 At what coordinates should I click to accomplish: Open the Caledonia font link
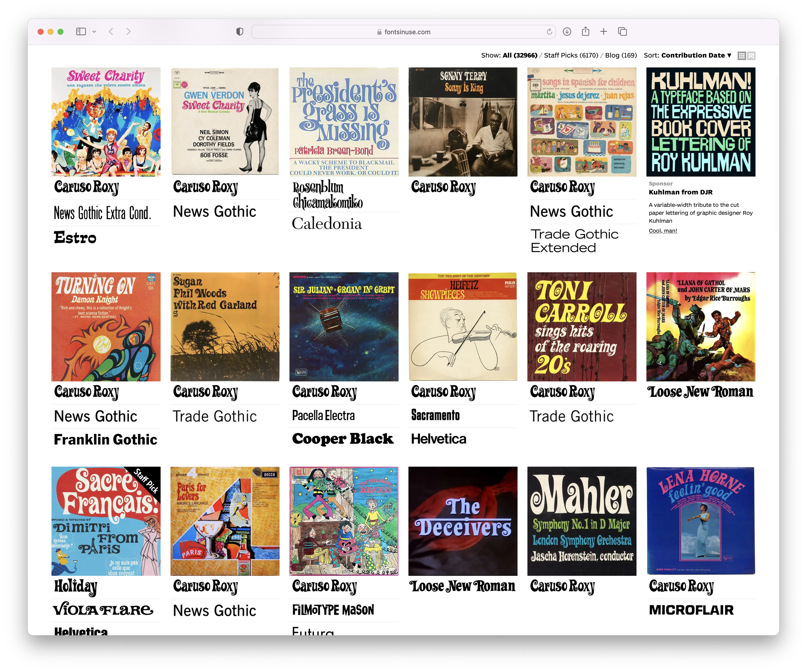[x=327, y=223]
